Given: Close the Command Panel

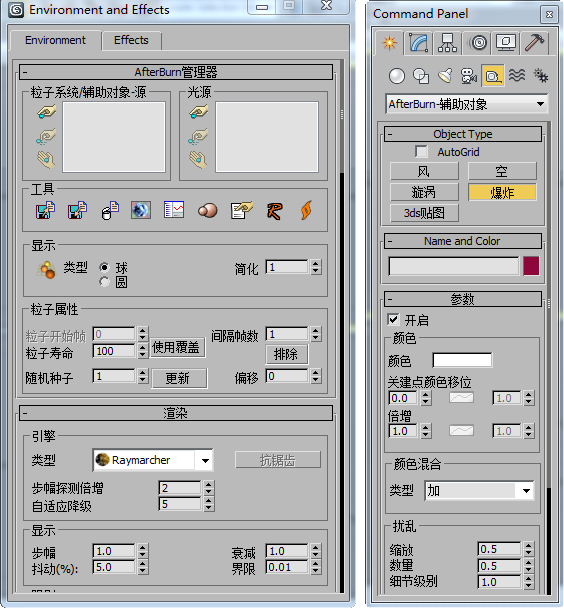Looking at the screenshot, I should pos(549,15).
